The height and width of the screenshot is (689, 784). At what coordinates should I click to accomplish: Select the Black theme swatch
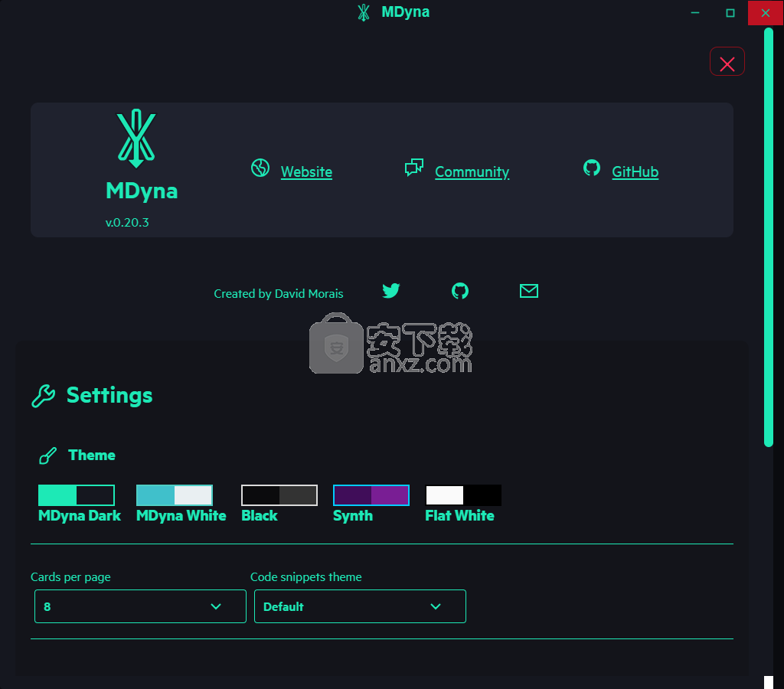pos(279,495)
